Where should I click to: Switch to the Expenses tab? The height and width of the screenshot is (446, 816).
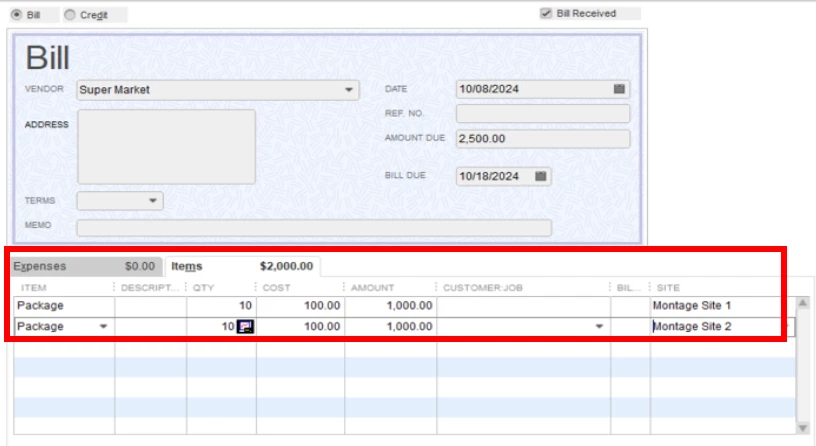(86, 266)
